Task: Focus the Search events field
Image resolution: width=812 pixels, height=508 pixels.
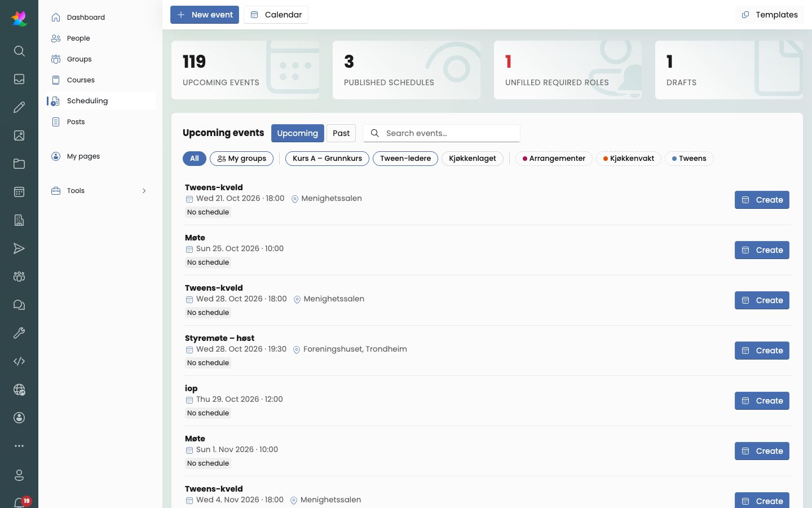Action: 442,133
